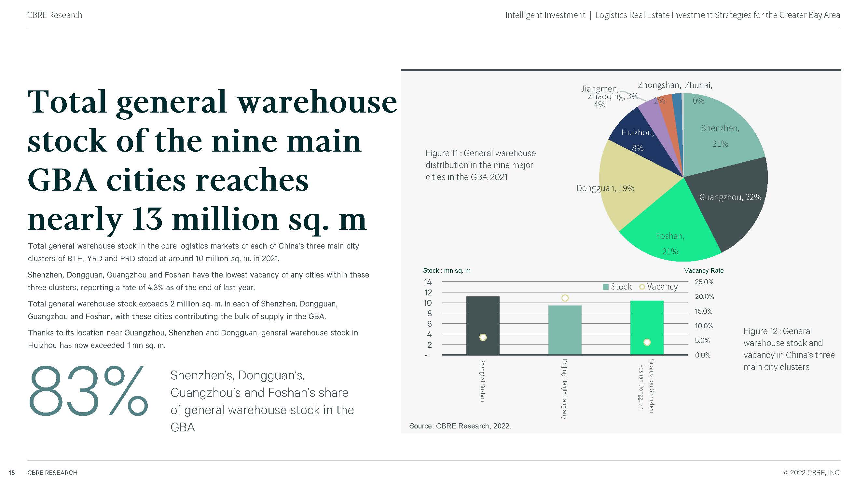Click vacancy circle on green bar
Viewport: 868px width, 488px height.
tap(647, 342)
